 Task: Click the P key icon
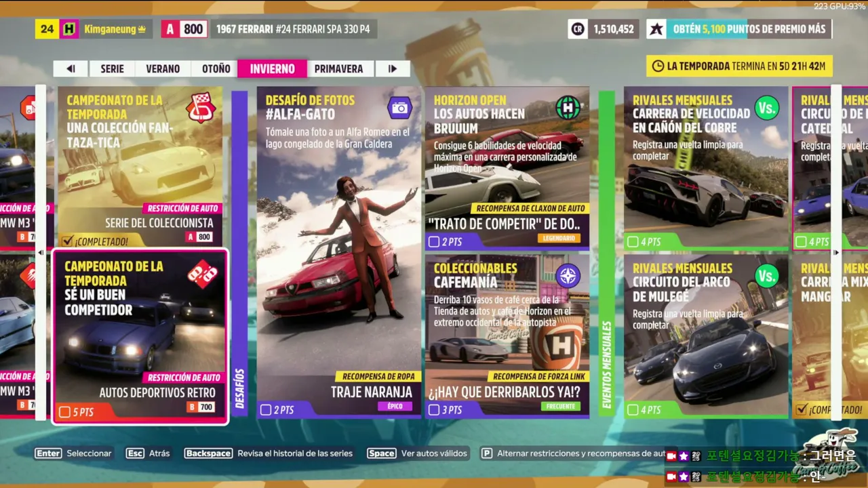(x=486, y=453)
